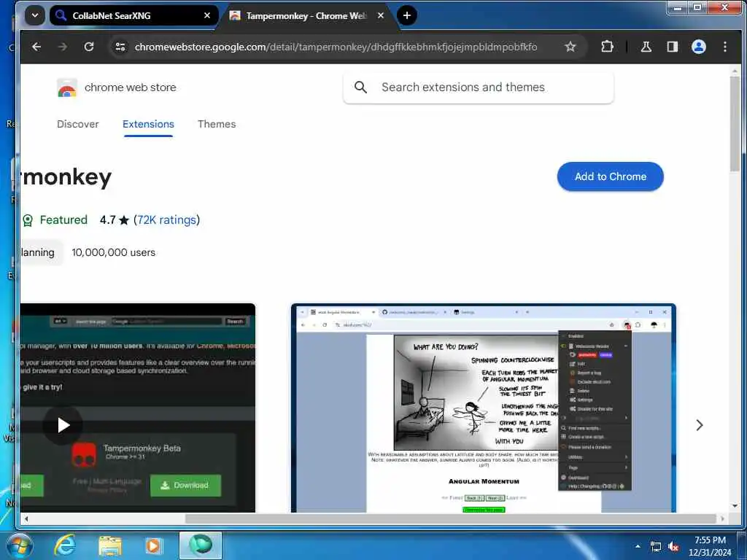Launch Internet Explorer from taskbar
The image size is (747, 560).
coord(65,545)
